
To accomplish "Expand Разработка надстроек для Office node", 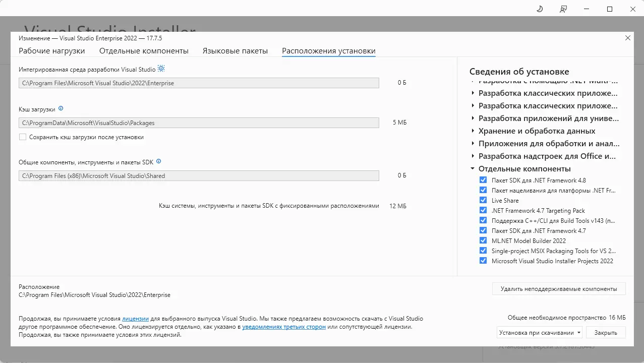I will [473, 156].
